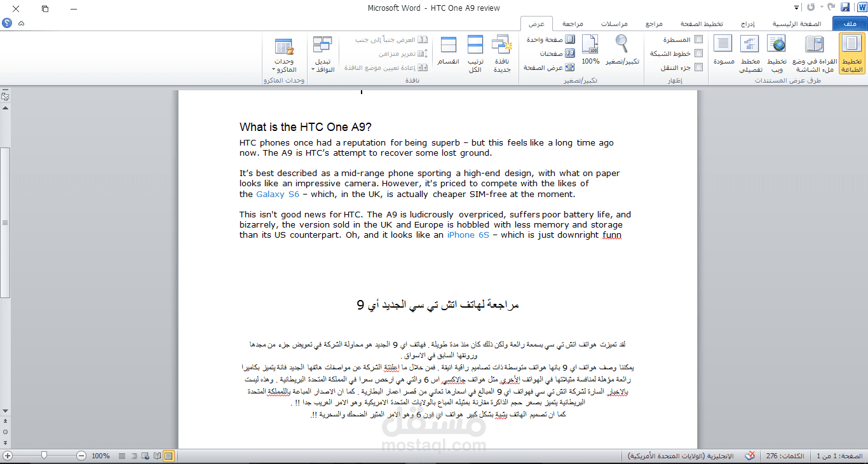Switch to Page Layout tab (تخطيط الصفحة)
The width and height of the screenshot is (868, 464).
point(702,24)
